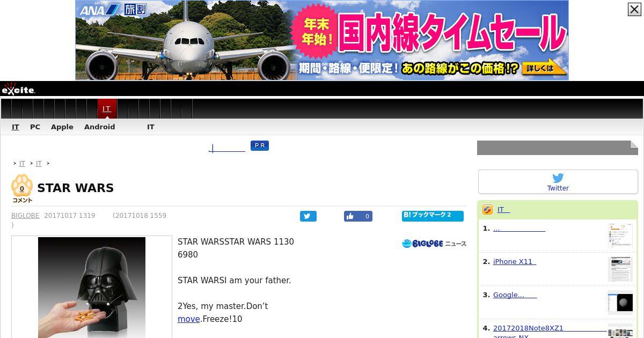Click the ranking icon beside IT heading
Screen dimensions: 644x338
[487, 210]
